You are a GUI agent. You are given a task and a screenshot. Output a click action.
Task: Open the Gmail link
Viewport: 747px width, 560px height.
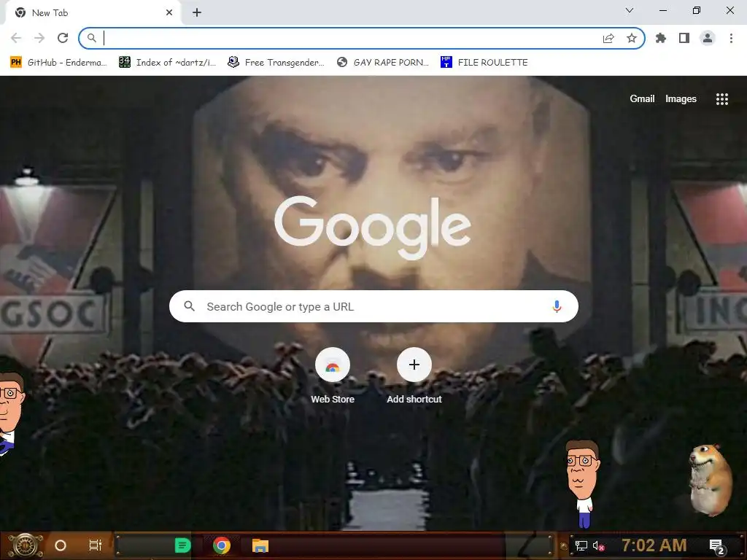tap(642, 98)
